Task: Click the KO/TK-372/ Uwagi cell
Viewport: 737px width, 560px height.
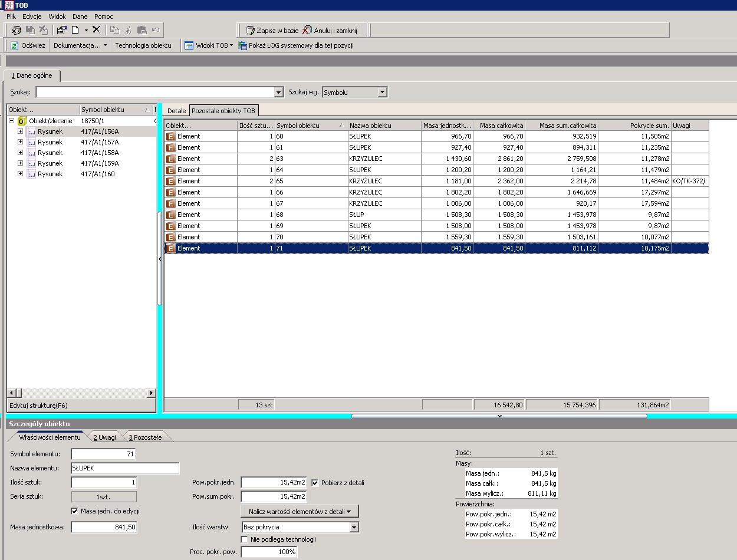Action: (x=690, y=181)
